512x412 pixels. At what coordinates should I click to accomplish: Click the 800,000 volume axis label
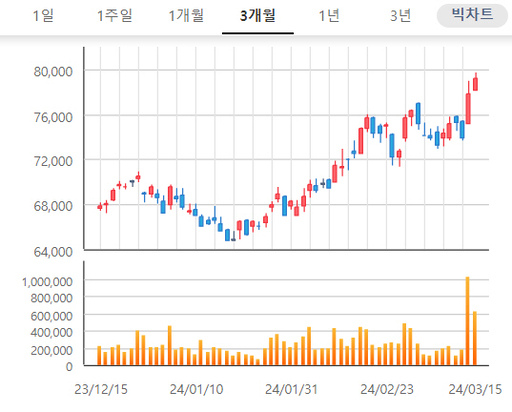(51, 298)
